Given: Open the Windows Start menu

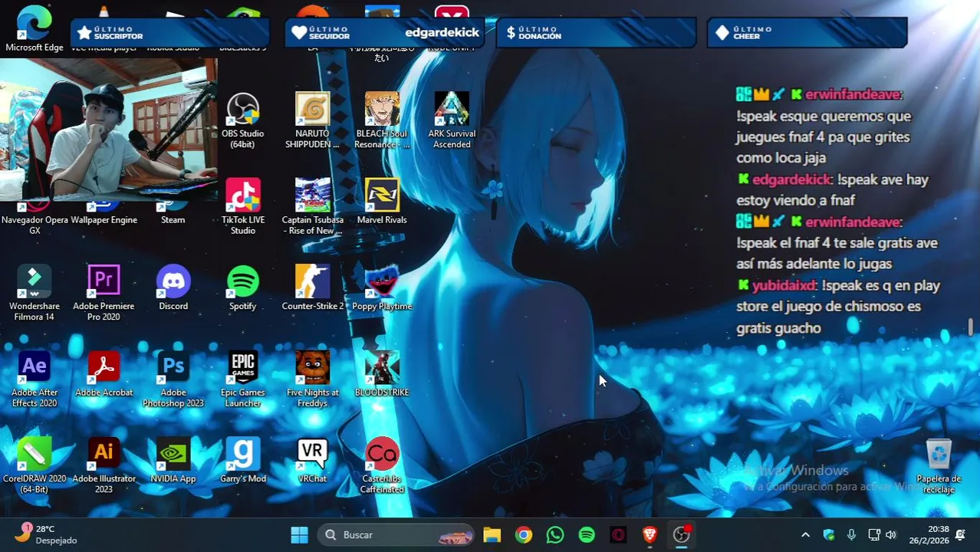Looking at the screenshot, I should click(x=300, y=534).
